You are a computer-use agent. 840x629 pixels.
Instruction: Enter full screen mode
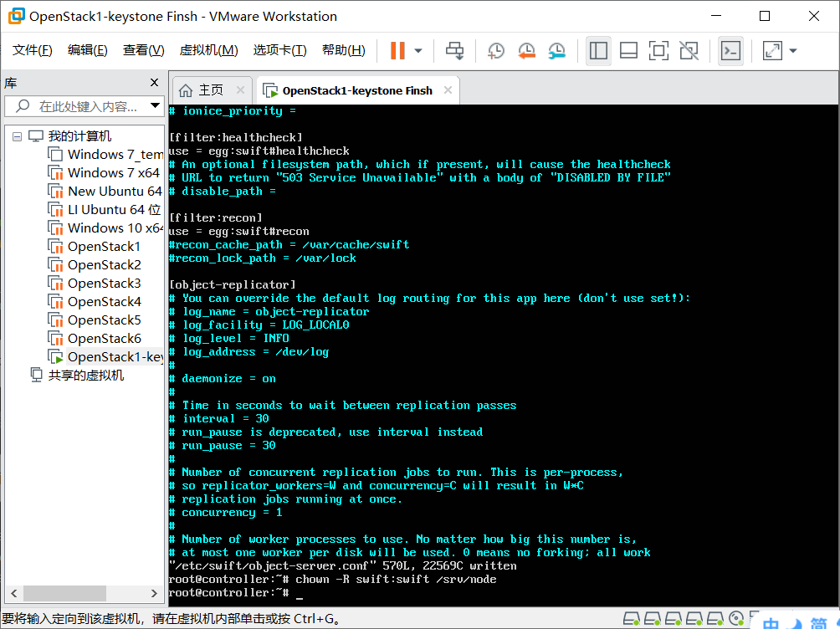coord(658,51)
